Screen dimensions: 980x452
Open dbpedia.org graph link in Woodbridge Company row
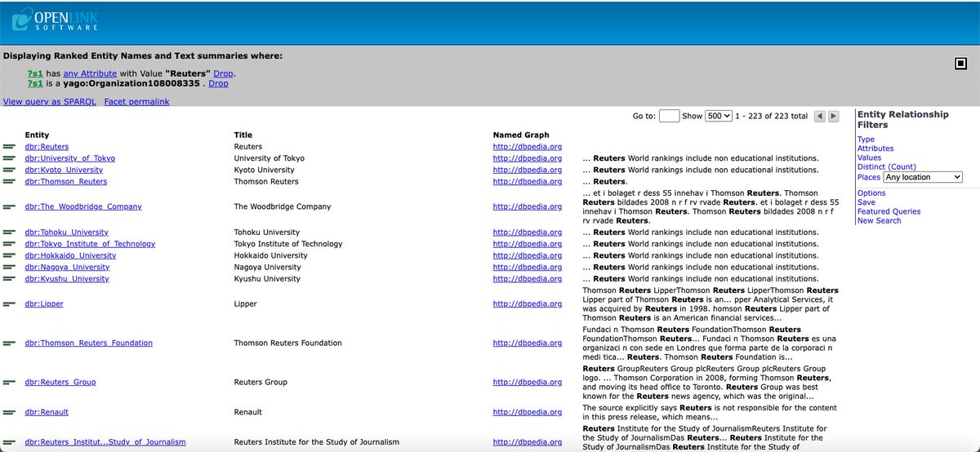tap(528, 206)
